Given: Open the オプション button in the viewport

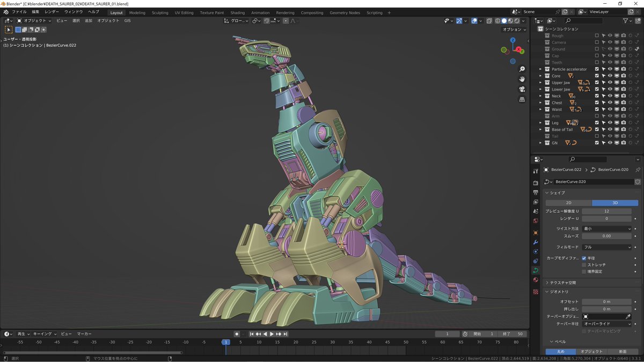Looking at the screenshot, I should pos(514,29).
